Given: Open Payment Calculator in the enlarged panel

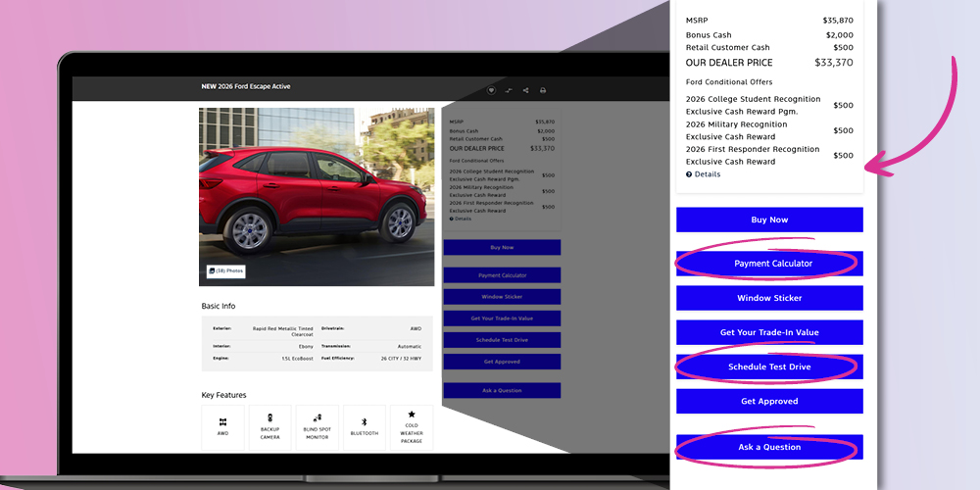Looking at the screenshot, I should 769,264.
